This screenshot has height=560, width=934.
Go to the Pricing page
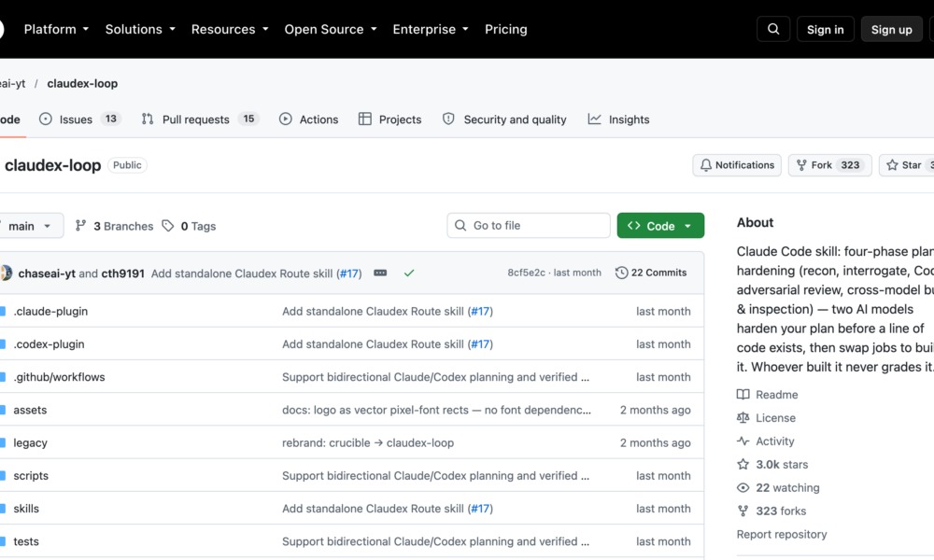(505, 29)
